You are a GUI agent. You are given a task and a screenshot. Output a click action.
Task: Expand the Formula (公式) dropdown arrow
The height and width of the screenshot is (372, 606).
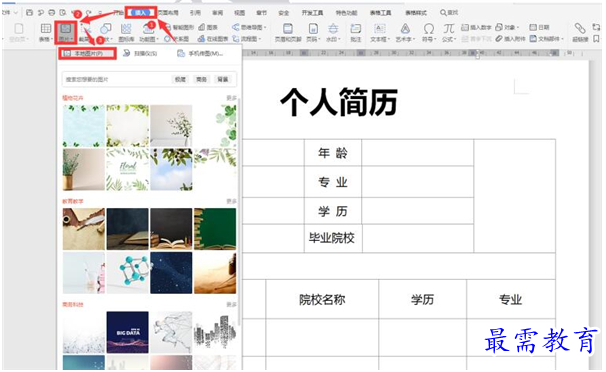[x=455, y=40]
